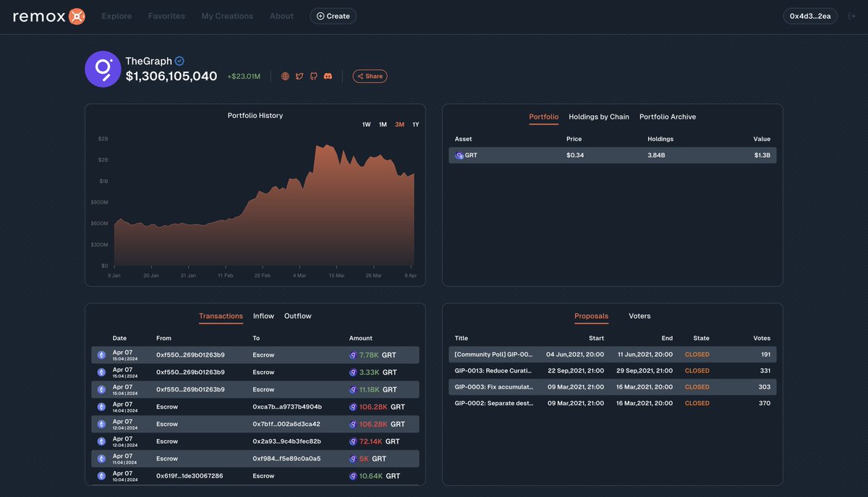
Task: Click the Votes column header in Proposals
Action: [x=762, y=339]
